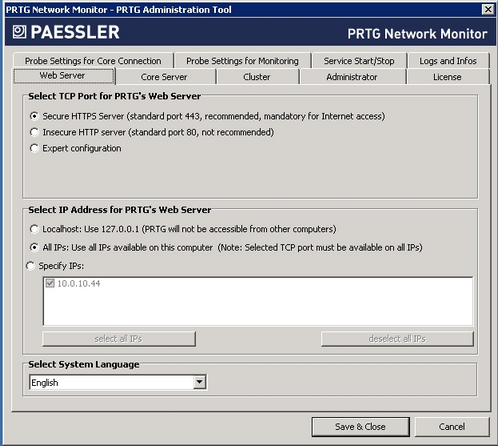Viewport: 498px width, 446px height.
Task: Open the System Language dropdown arrow
Action: click(199, 382)
